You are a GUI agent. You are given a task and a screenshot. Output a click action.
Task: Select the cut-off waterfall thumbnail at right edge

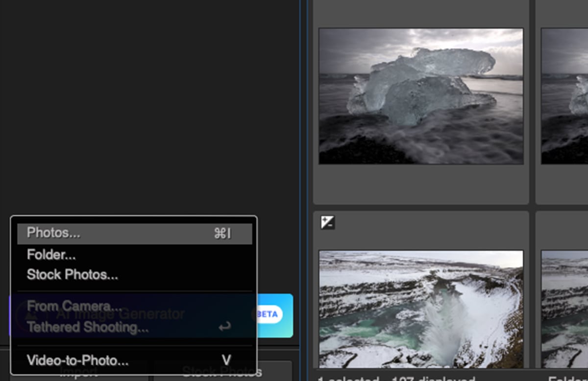[564, 309]
